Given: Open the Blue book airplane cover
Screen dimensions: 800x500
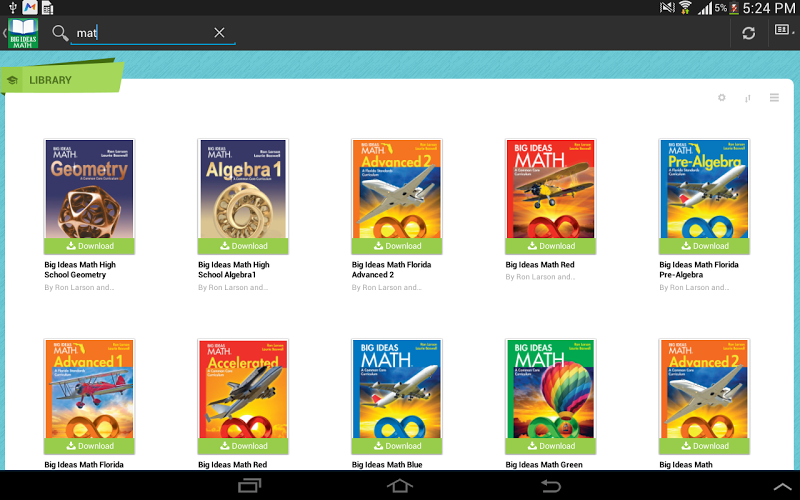Looking at the screenshot, I should click(397, 388).
